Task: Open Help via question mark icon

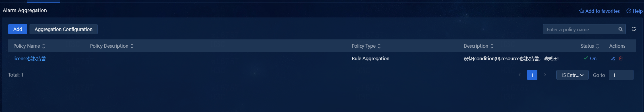Action: (629, 11)
